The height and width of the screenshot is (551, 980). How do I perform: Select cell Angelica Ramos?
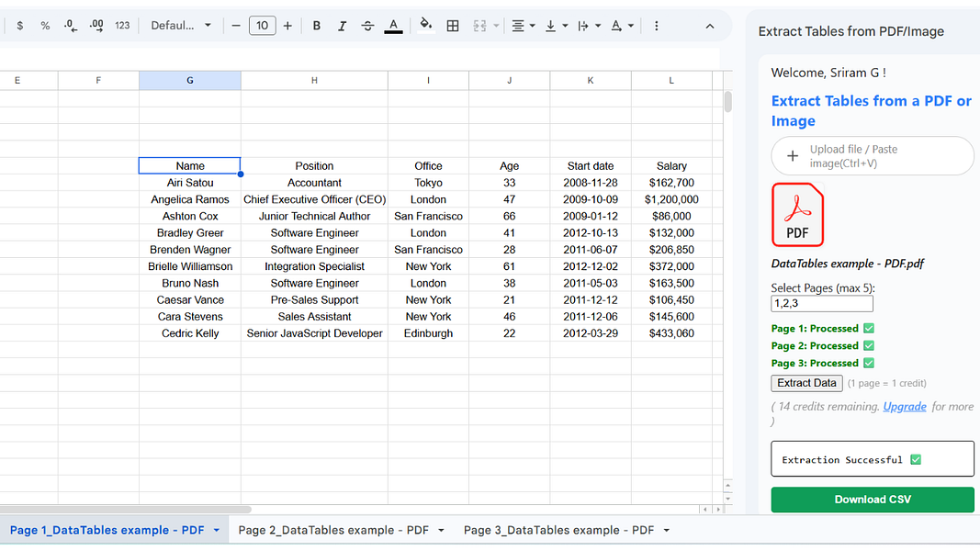coord(190,199)
